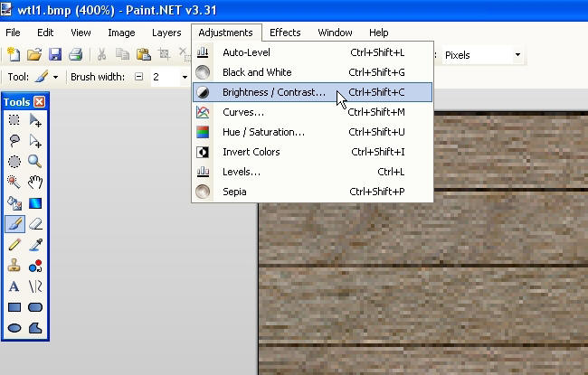Select the Text tool

(x=14, y=286)
